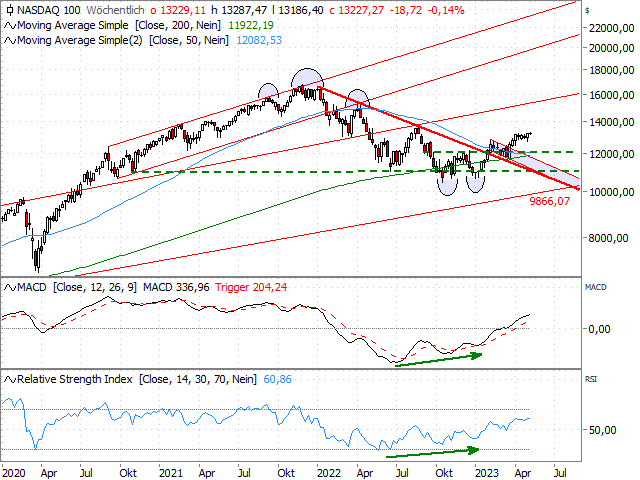Screen dimensions: 640x480
Task: Click the low value 13186,40
Action: point(300,10)
